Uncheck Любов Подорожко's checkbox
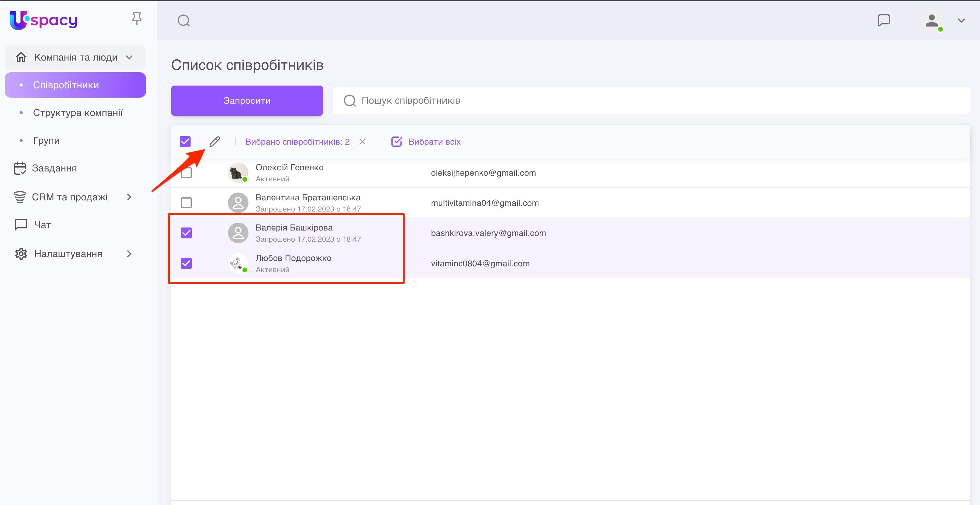This screenshot has width=980, height=505. point(186,263)
